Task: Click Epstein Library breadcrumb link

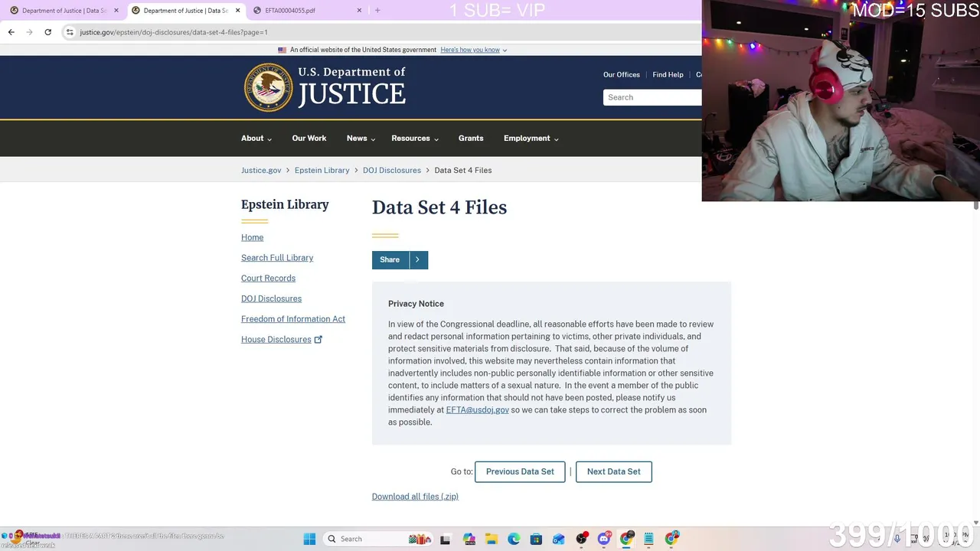Action: (x=322, y=171)
